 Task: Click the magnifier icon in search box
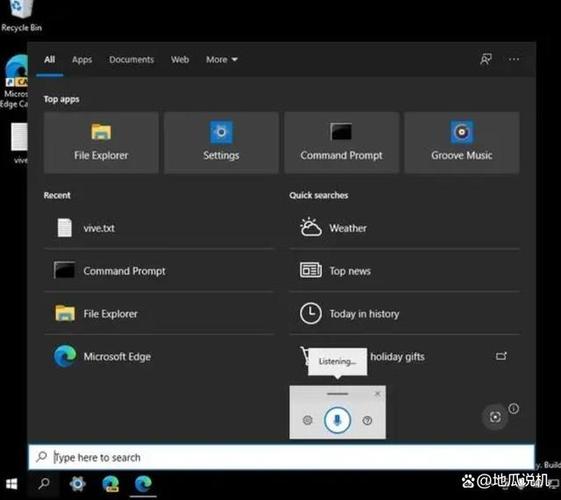(x=42, y=456)
